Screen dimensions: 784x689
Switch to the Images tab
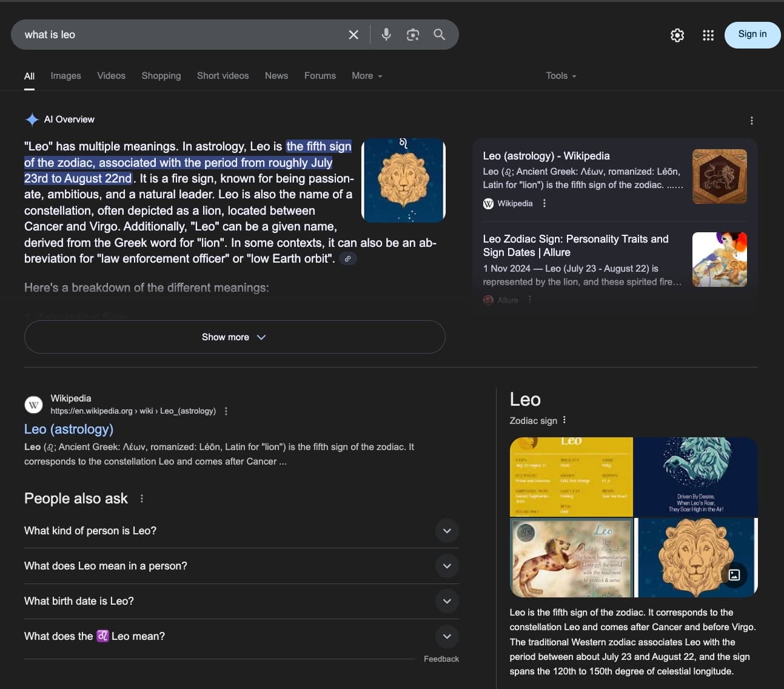[65, 76]
